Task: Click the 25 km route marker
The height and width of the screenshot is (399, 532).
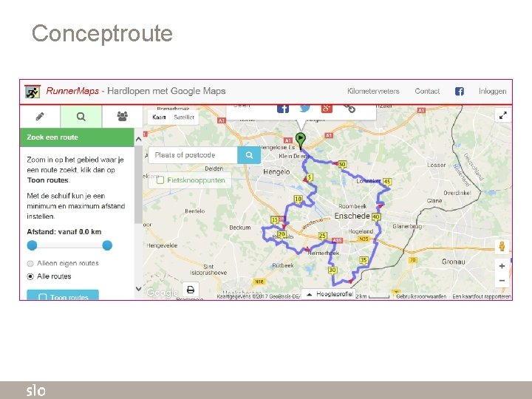Action: [x=322, y=236]
